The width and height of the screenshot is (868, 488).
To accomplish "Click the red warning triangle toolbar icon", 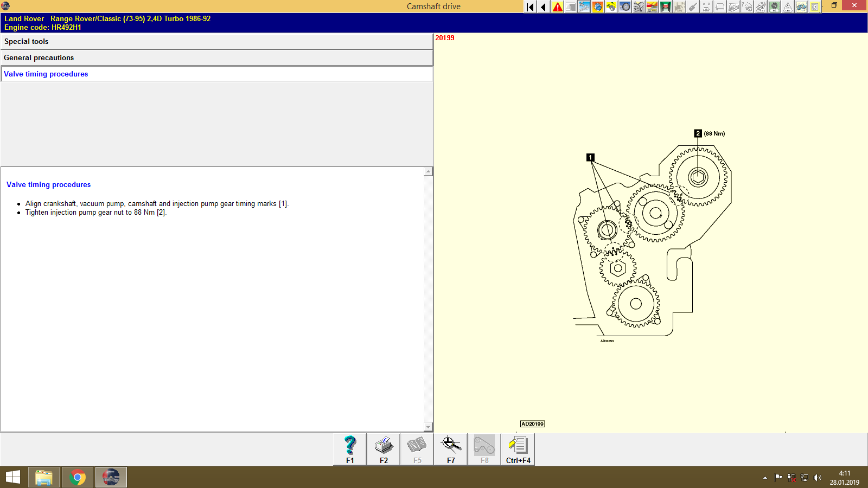I will (557, 8).
